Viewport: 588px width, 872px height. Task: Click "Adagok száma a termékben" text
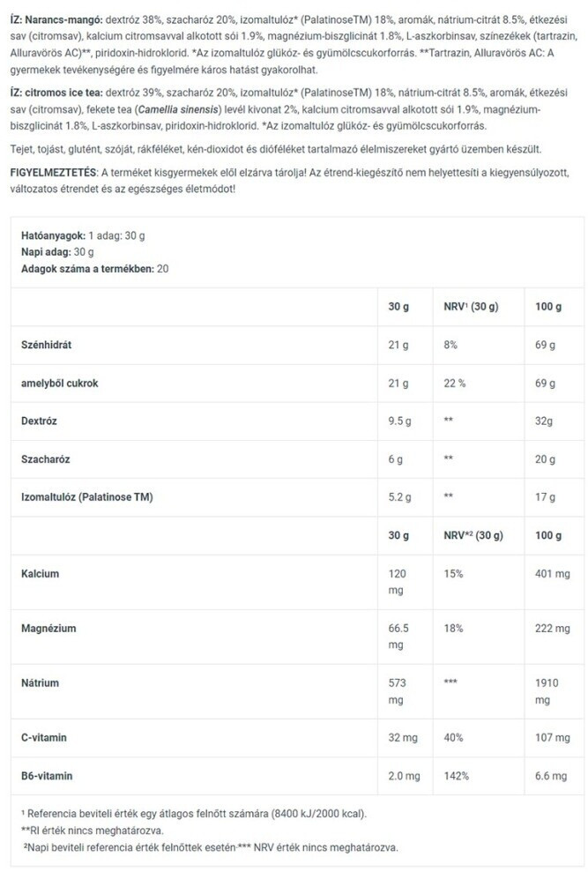point(86,268)
